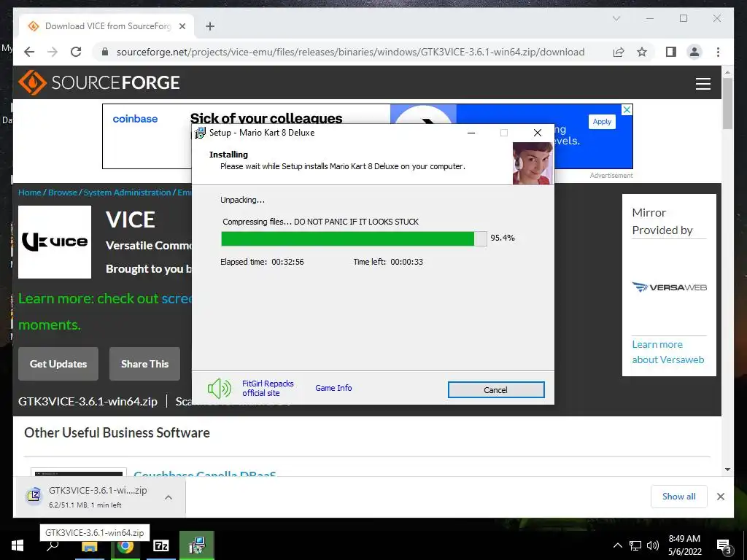This screenshot has width=747, height=560.
Task: Open the network tray icon
Action: tap(635, 545)
